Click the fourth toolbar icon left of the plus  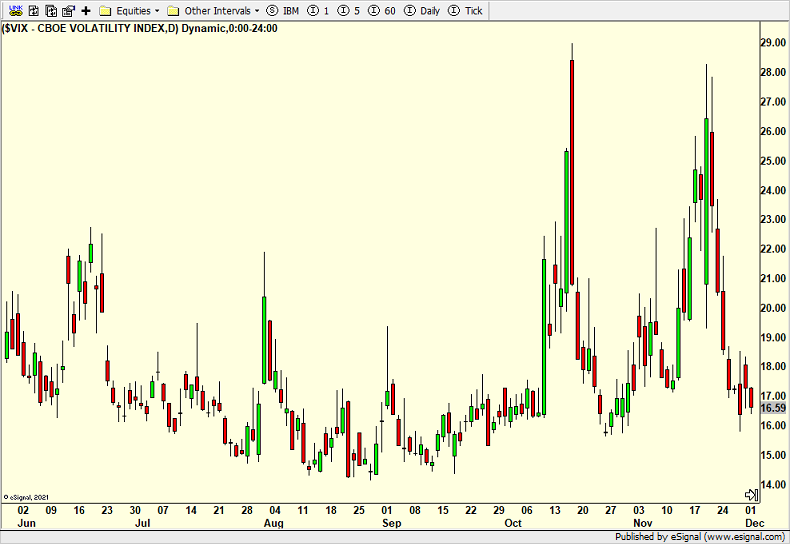[x=67, y=11]
